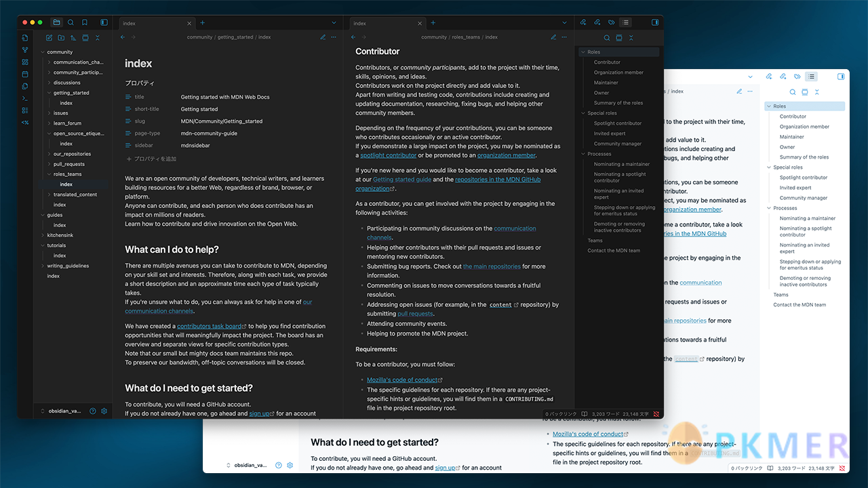Screen dimensions: 868x488
Task: Toggle the left sidebar collapse button
Action: click(x=104, y=22)
